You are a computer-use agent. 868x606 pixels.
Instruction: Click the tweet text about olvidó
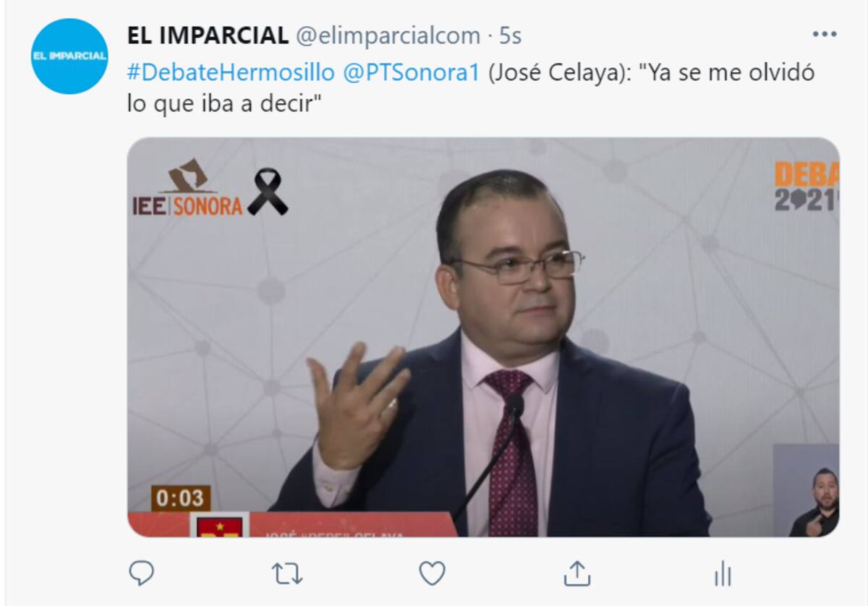(470, 88)
